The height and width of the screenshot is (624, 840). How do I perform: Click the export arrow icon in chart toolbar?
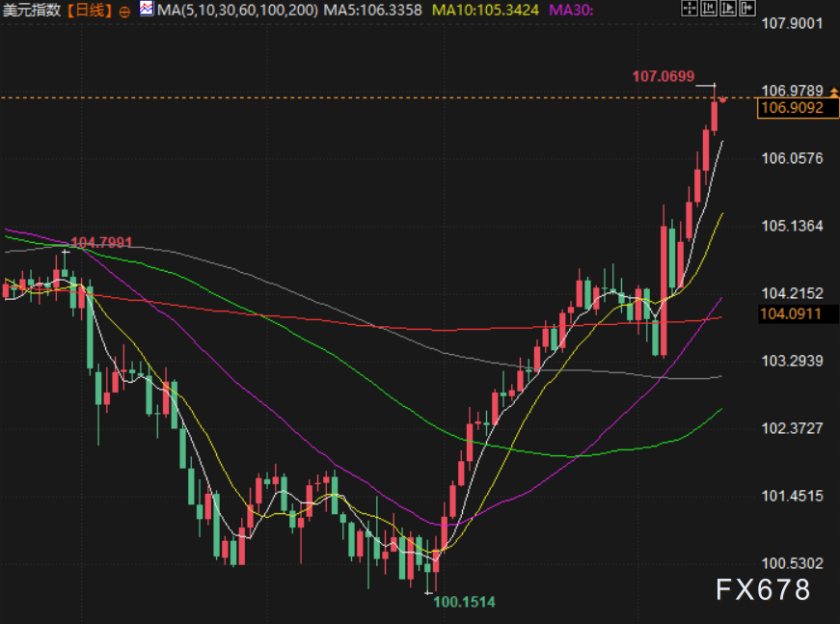coord(746,9)
